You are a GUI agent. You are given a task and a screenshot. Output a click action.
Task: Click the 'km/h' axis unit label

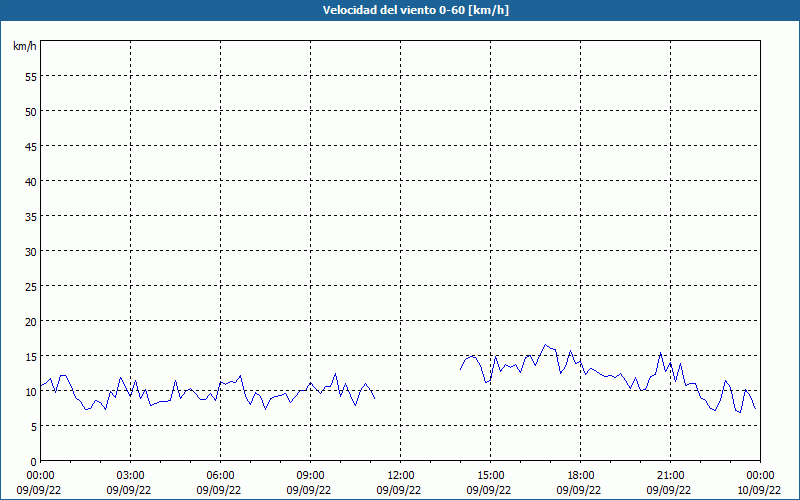(25, 46)
